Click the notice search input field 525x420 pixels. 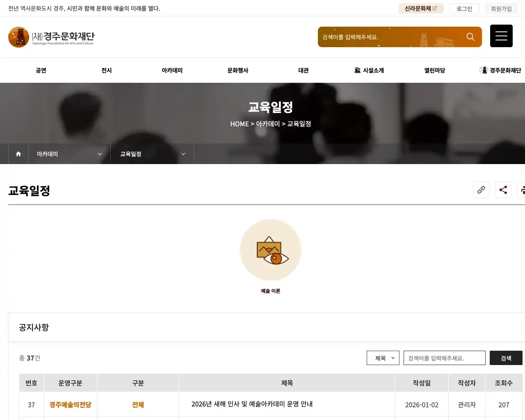click(x=444, y=358)
